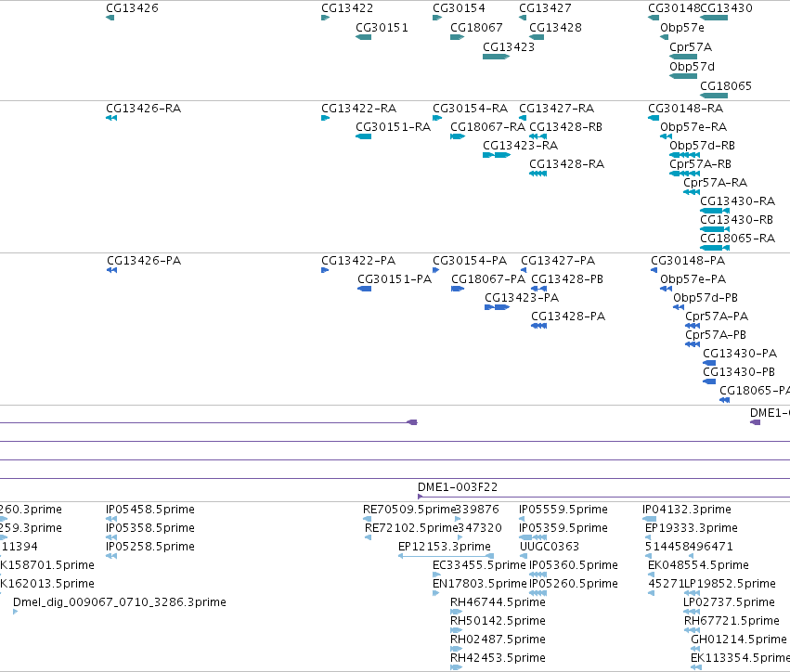Click the CG30154-PA protein label
Screen dimensions: 790x672
click(470, 261)
